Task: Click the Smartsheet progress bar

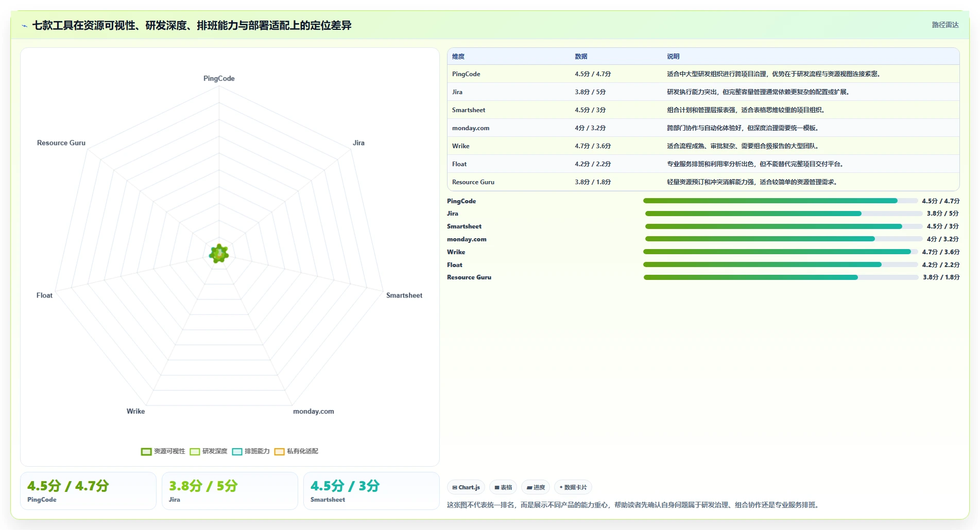Action: tap(784, 226)
